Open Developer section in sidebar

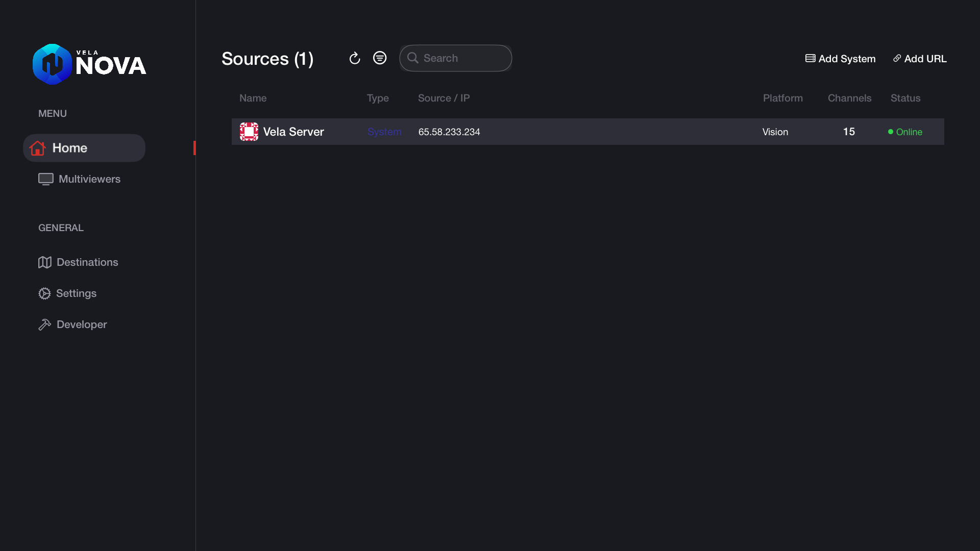[72, 324]
